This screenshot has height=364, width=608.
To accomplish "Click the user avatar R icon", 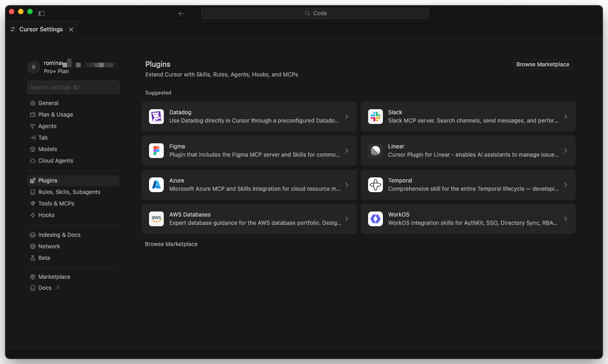I will click(x=34, y=67).
